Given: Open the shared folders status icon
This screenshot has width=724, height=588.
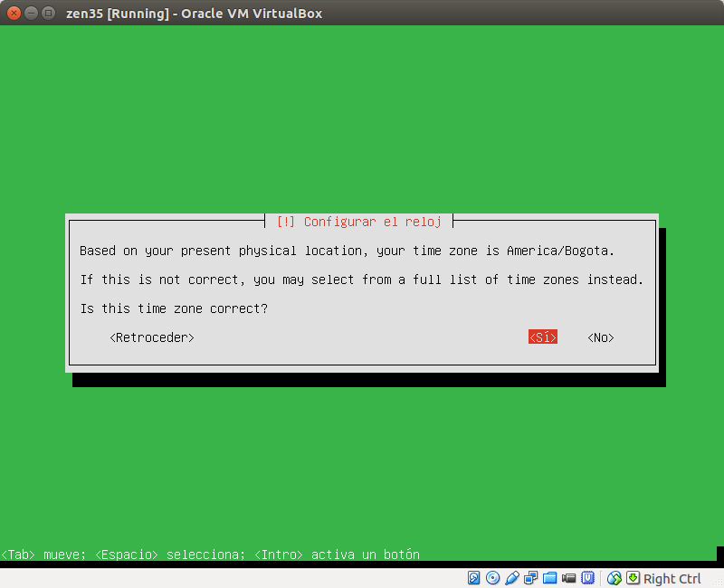Looking at the screenshot, I should tap(548, 578).
